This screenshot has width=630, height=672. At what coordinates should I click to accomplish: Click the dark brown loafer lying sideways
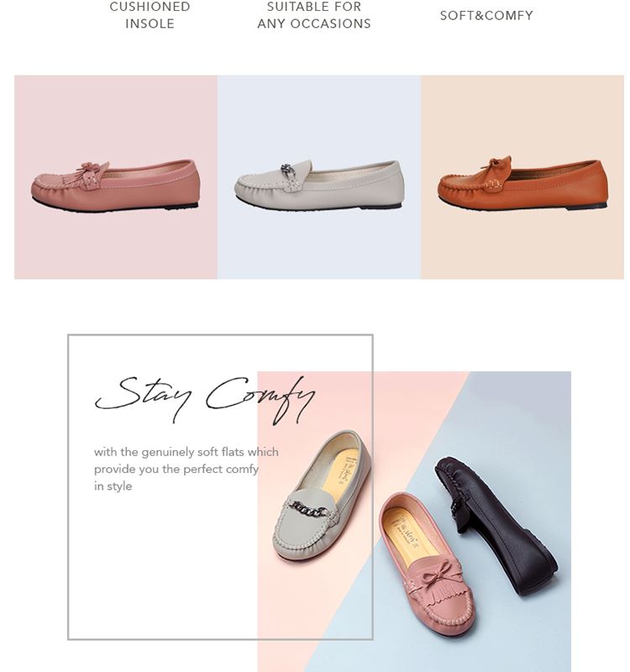496,525
